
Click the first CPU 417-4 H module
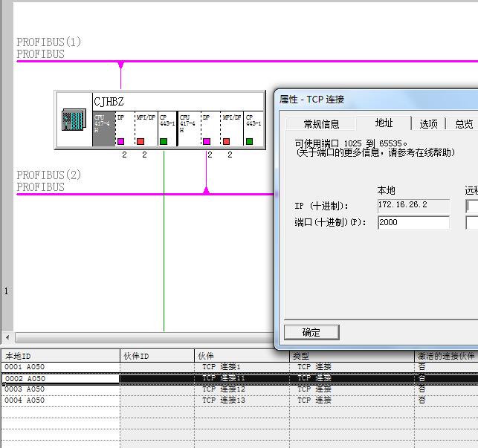(104, 129)
